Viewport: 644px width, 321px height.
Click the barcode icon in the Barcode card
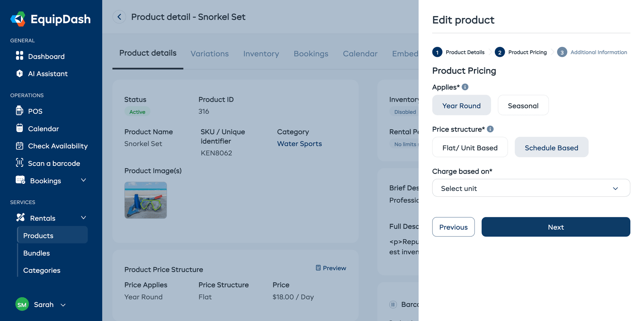coord(393,305)
